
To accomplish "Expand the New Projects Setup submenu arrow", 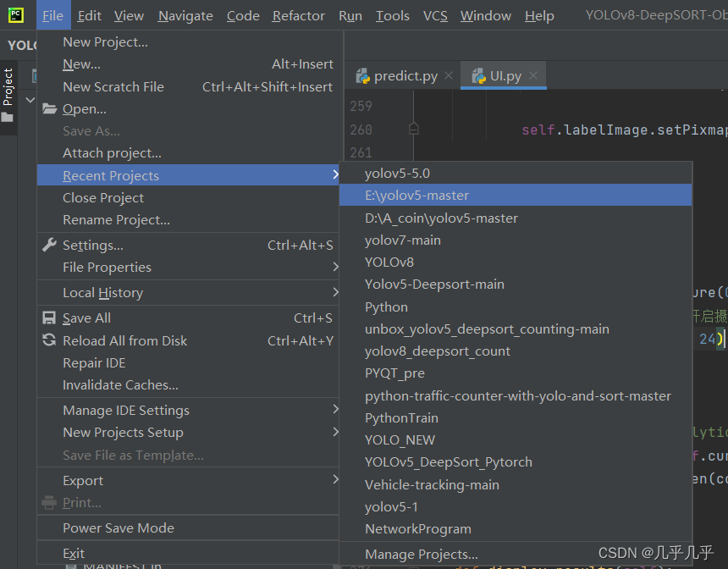I will (x=335, y=432).
